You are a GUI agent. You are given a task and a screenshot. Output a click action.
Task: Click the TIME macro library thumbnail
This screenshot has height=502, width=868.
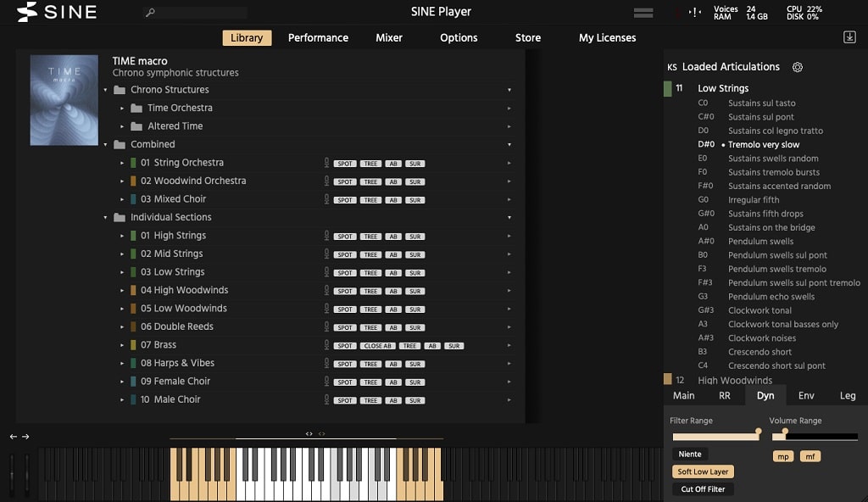pos(64,100)
